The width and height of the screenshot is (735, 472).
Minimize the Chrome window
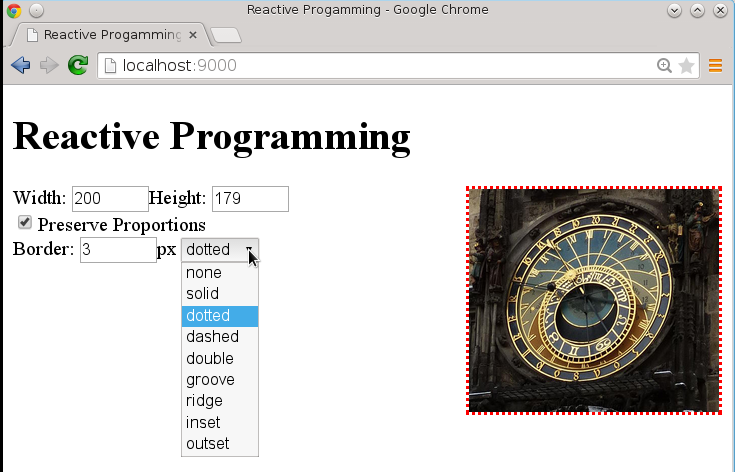pos(675,10)
